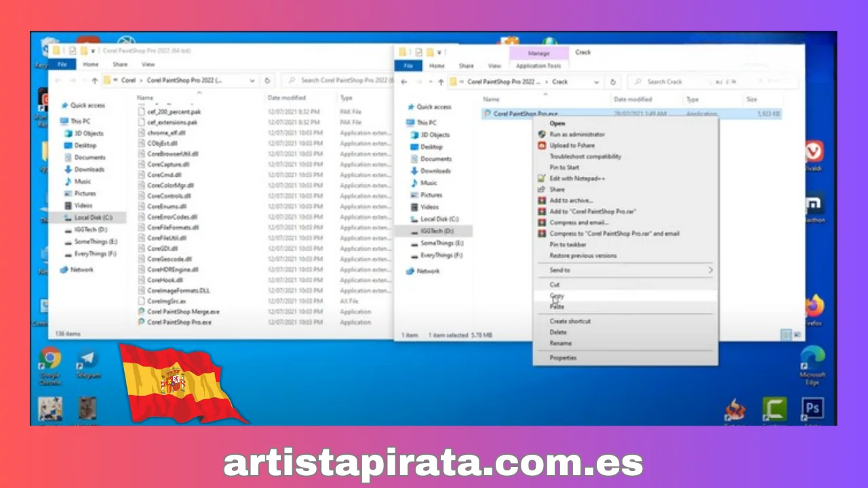
Task: Open View tab in PaintShop Pro window
Action: (x=148, y=64)
